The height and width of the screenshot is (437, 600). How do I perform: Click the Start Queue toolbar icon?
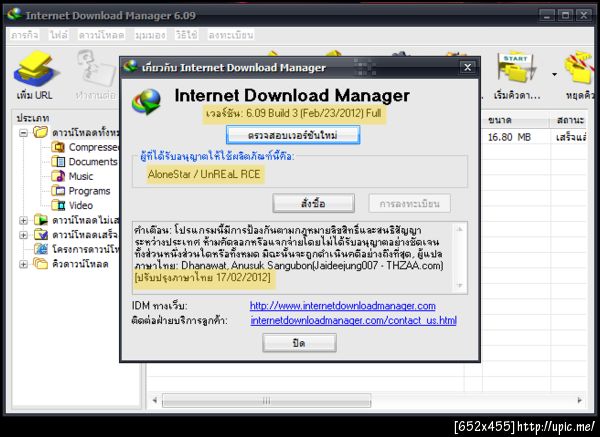(x=517, y=68)
